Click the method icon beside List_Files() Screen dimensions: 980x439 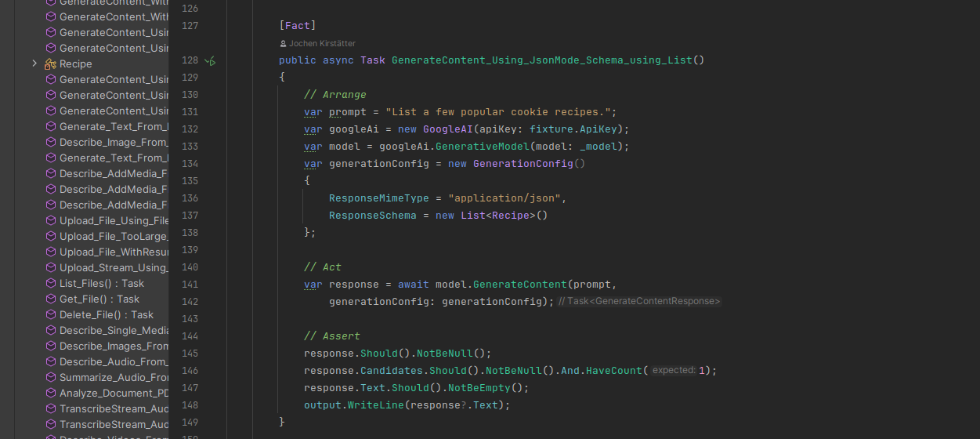[x=51, y=284]
